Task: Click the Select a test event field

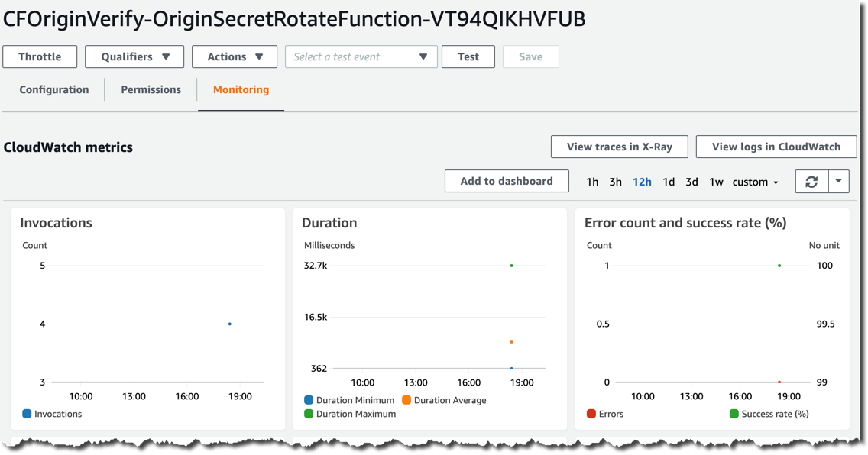Action: [361, 56]
